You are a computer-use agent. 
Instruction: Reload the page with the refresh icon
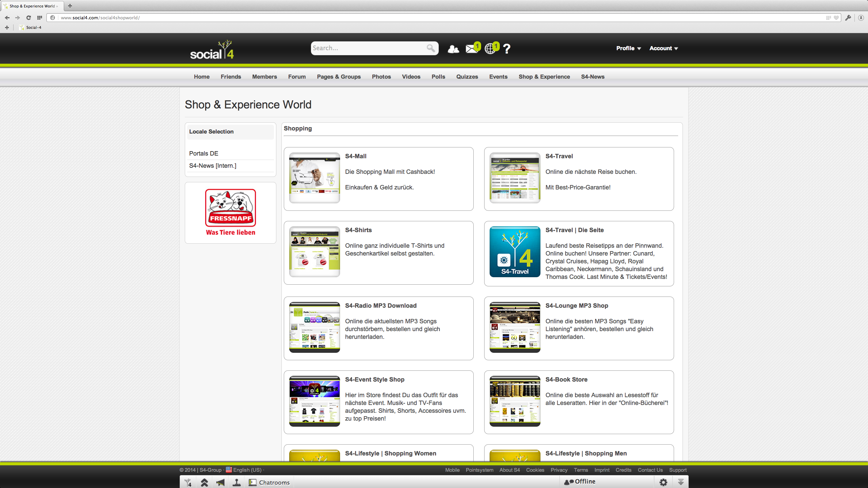pyautogui.click(x=28, y=18)
